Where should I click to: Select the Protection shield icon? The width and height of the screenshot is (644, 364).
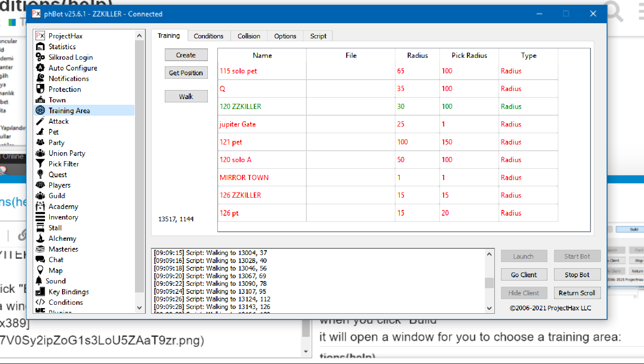coord(40,89)
